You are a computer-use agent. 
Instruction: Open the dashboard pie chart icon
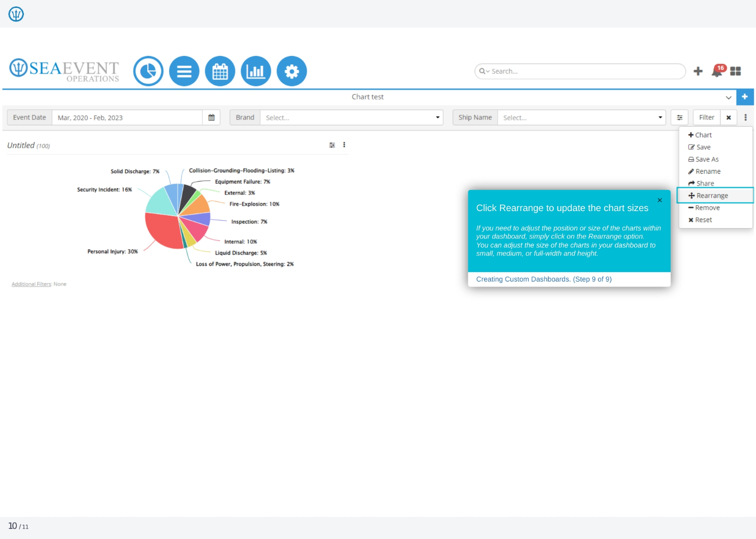148,71
